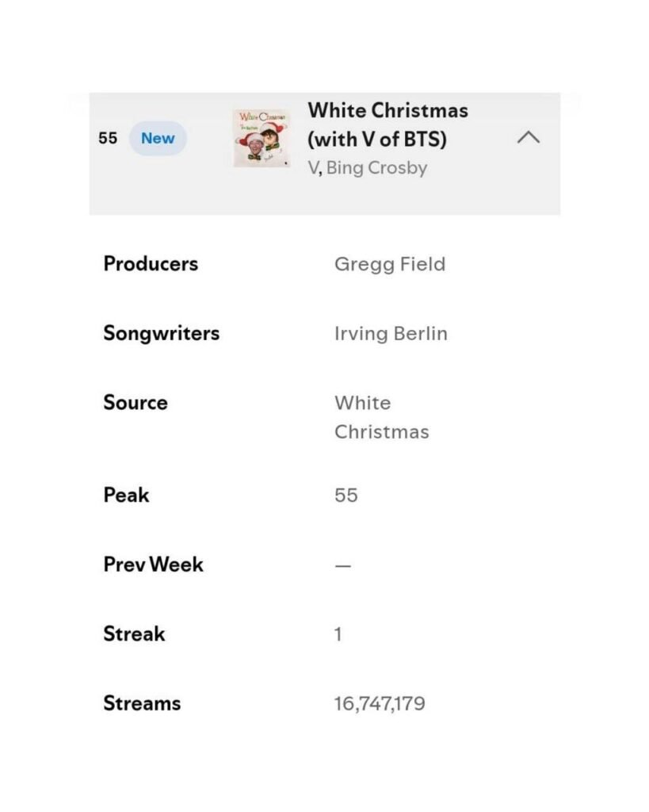The height and width of the screenshot is (812, 649).
Task: Click the Prev Week label
Action: [153, 564]
